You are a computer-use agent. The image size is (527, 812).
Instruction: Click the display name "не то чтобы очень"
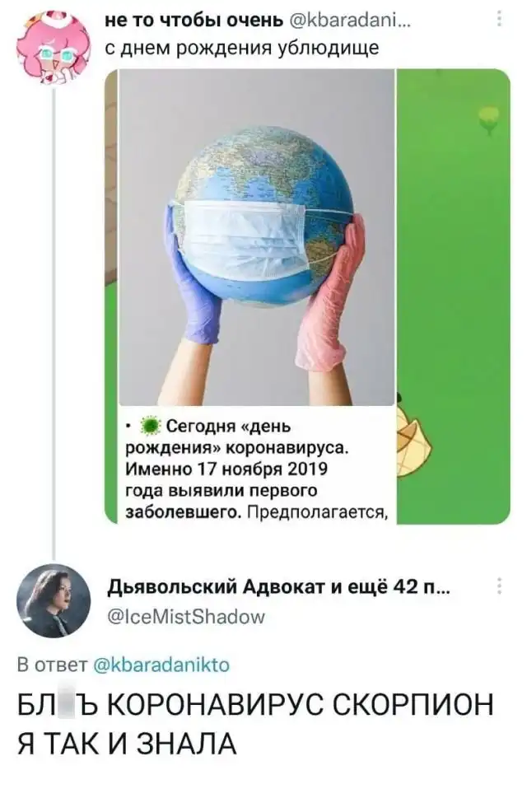194,20
